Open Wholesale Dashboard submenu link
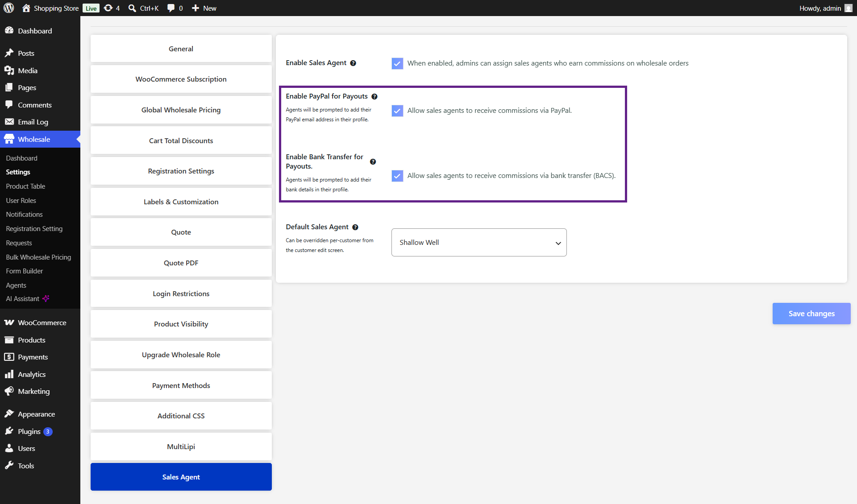857x504 pixels. coord(21,158)
